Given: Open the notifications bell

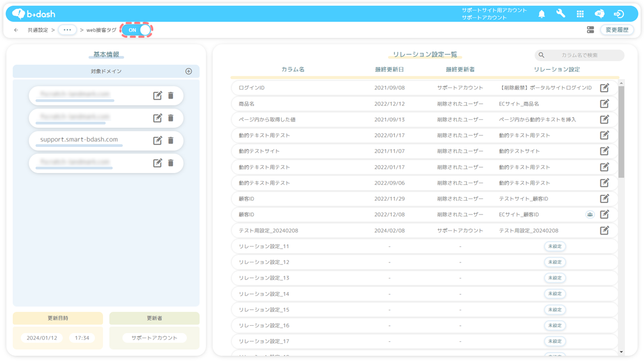Looking at the screenshot, I should click(541, 14).
